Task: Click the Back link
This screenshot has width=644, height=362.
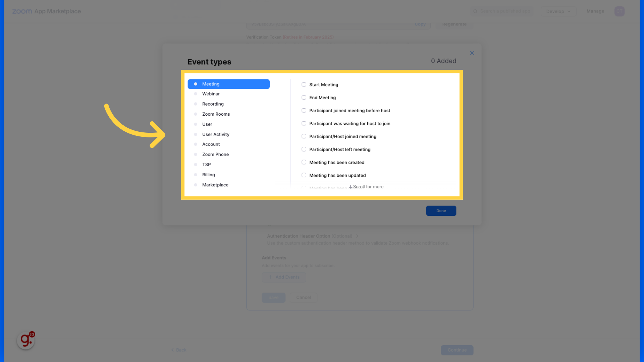Action: 179,350
